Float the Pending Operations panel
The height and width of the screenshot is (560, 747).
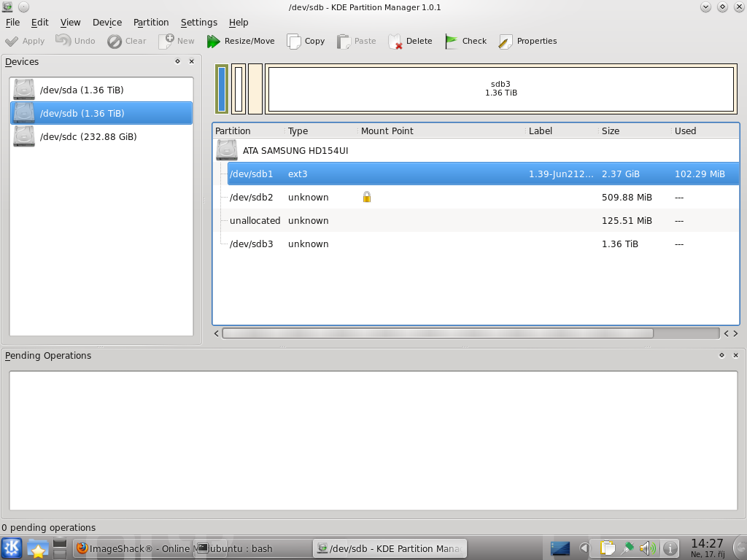click(721, 355)
